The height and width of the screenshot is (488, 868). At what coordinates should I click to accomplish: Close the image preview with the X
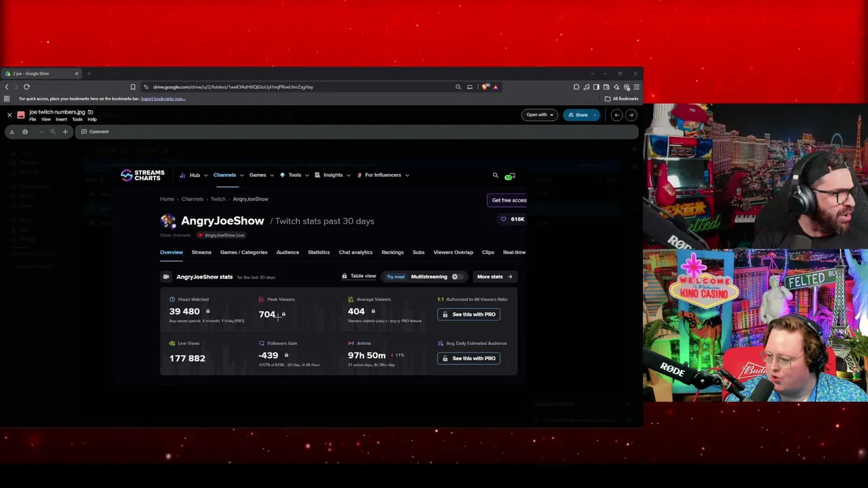coord(9,115)
